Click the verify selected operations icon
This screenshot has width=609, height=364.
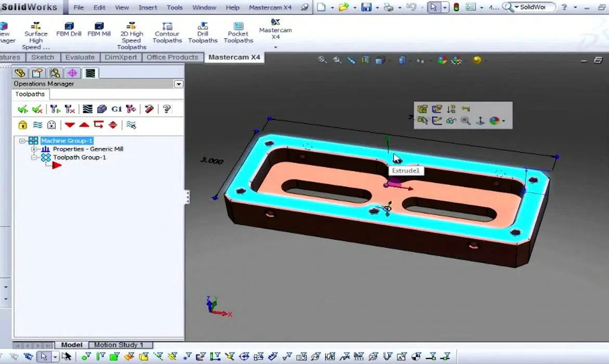pyautogui.click(x=102, y=109)
